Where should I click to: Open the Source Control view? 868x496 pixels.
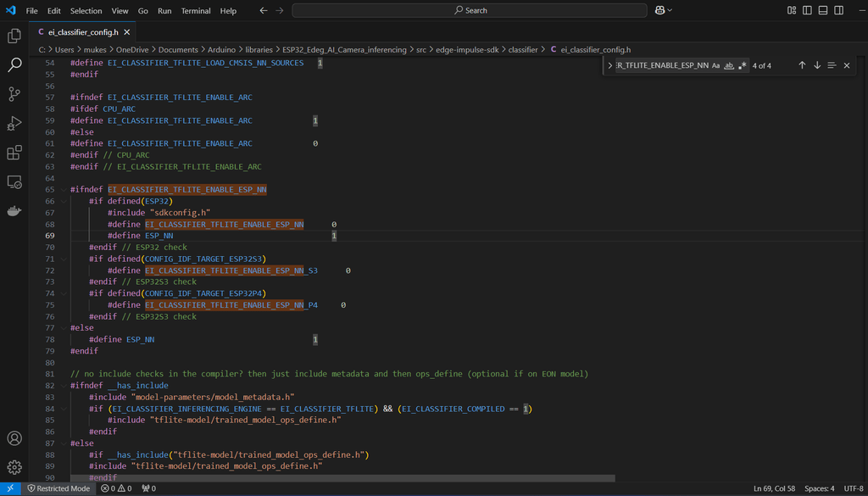pos(14,94)
